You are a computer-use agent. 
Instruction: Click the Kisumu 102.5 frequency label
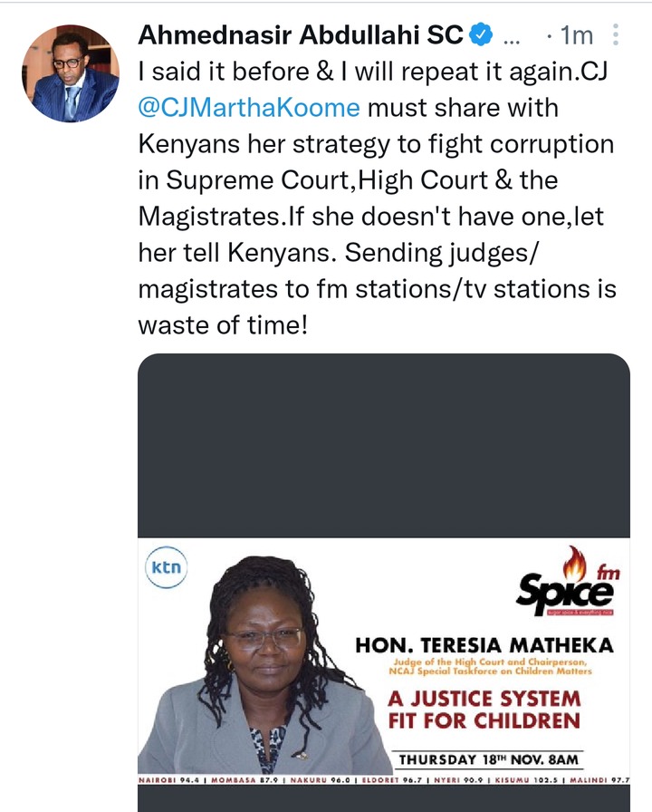click(x=526, y=779)
